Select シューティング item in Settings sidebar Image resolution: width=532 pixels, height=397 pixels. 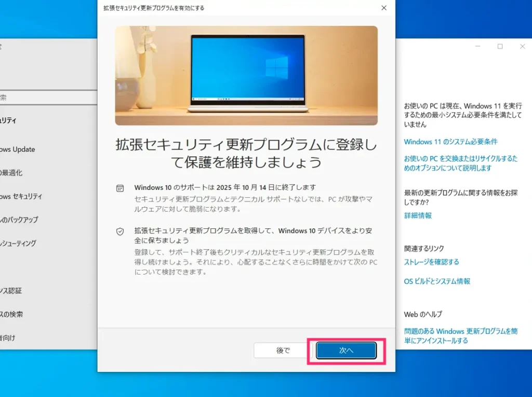coord(18,243)
